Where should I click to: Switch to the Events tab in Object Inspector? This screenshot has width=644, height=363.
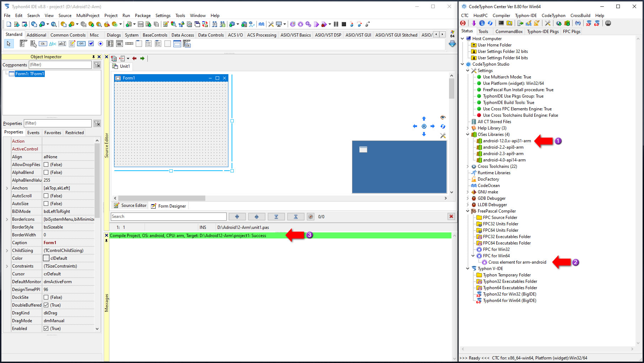pos(33,132)
